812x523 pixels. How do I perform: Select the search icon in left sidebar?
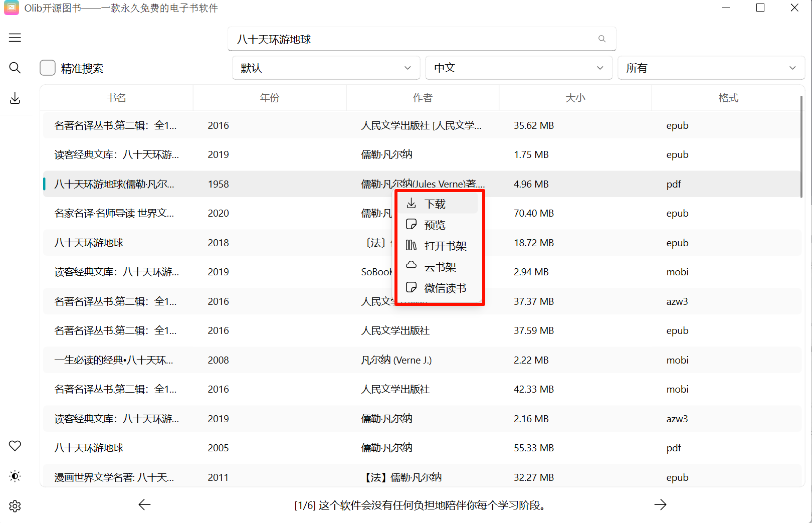click(15, 68)
